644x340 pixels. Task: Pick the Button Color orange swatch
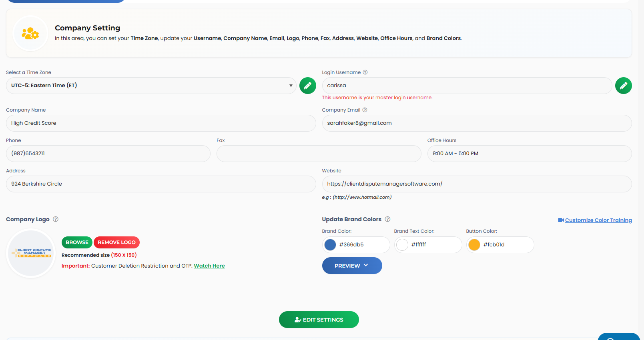[474, 245]
